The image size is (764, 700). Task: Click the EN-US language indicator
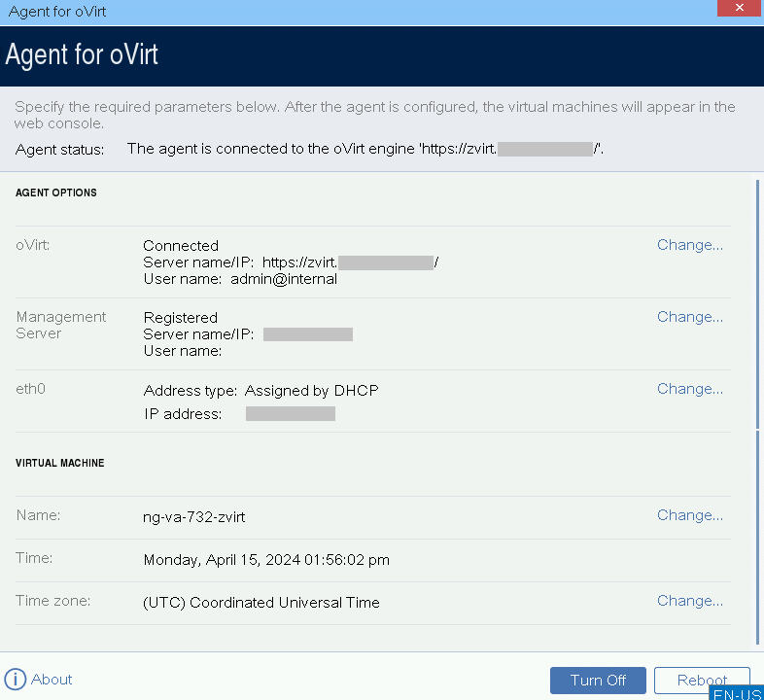tap(736, 693)
